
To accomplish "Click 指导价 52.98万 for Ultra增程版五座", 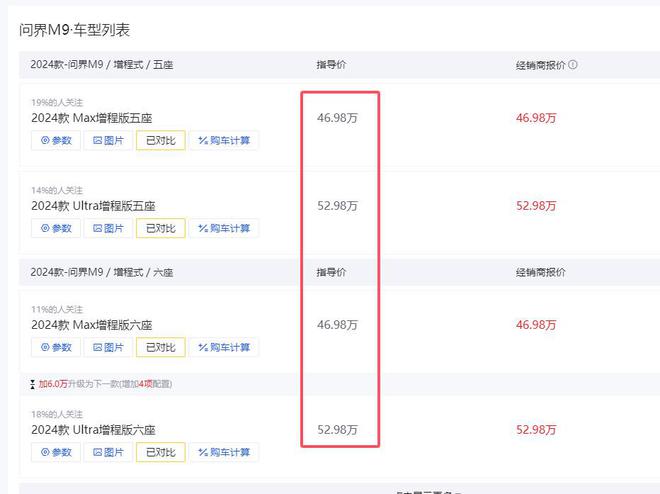I will tap(337, 206).
